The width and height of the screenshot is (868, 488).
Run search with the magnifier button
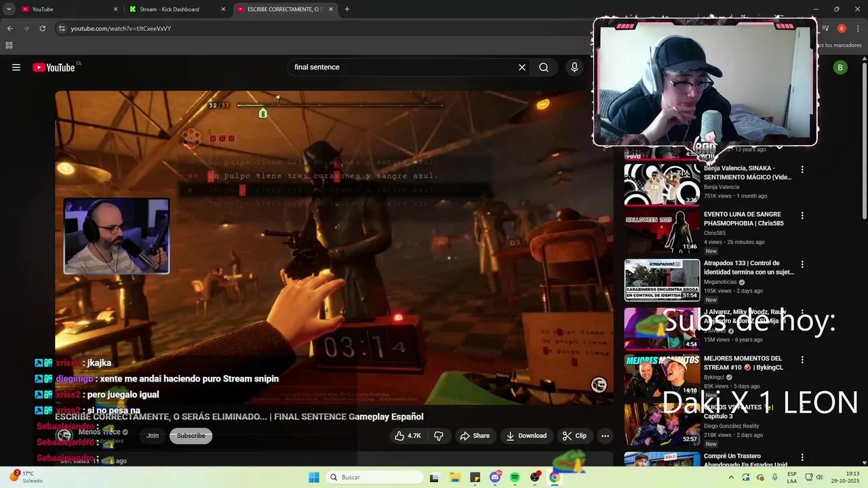point(544,67)
